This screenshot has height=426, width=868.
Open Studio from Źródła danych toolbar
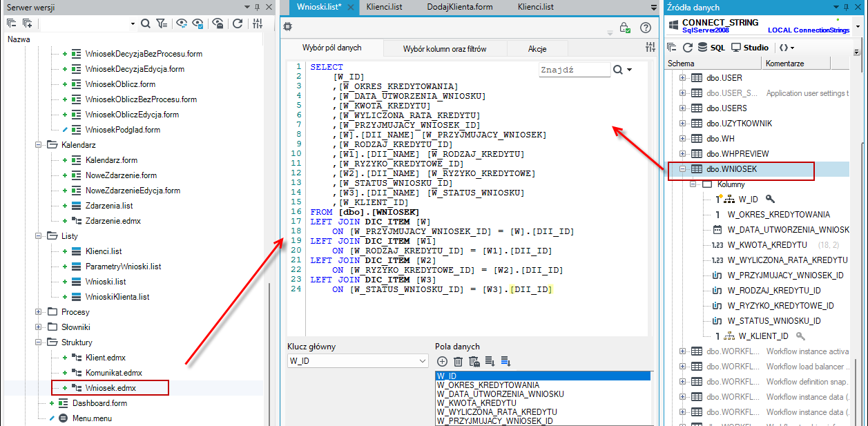pyautogui.click(x=750, y=48)
